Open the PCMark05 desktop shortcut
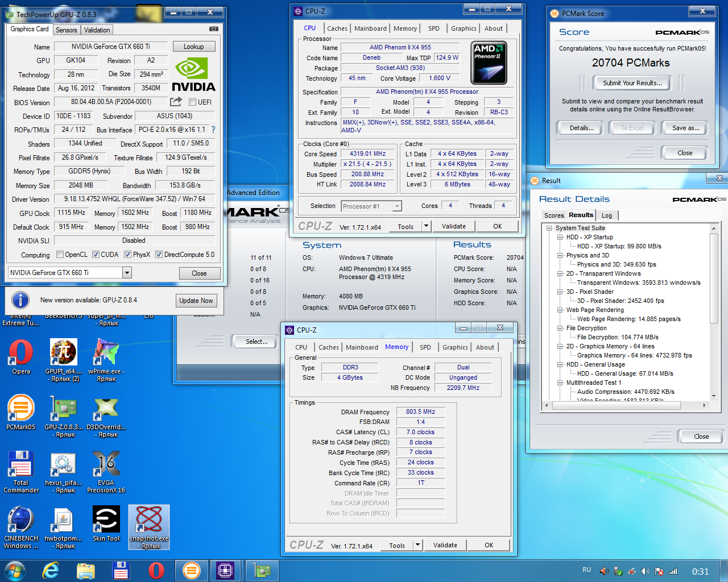 tap(21, 412)
